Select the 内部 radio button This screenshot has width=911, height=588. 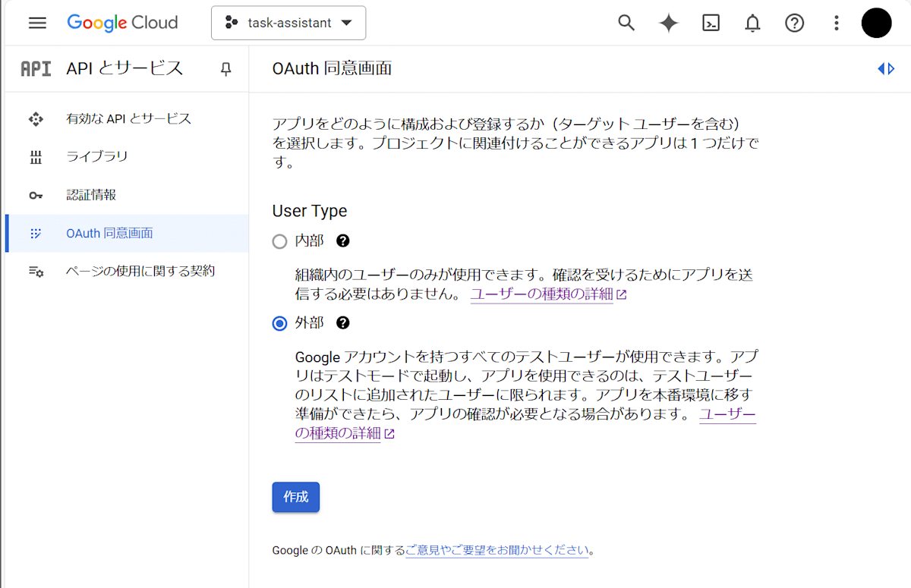(x=280, y=242)
